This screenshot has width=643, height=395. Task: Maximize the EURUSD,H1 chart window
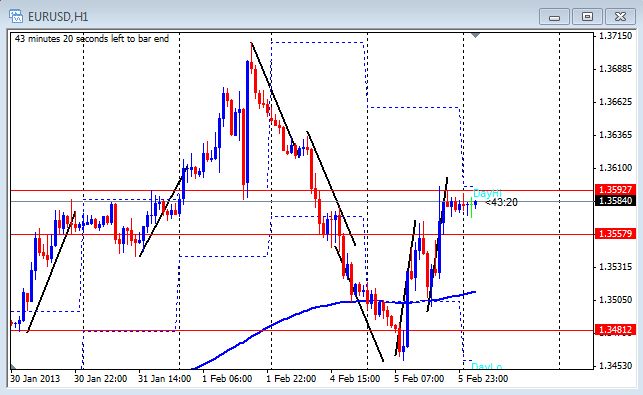587,17
